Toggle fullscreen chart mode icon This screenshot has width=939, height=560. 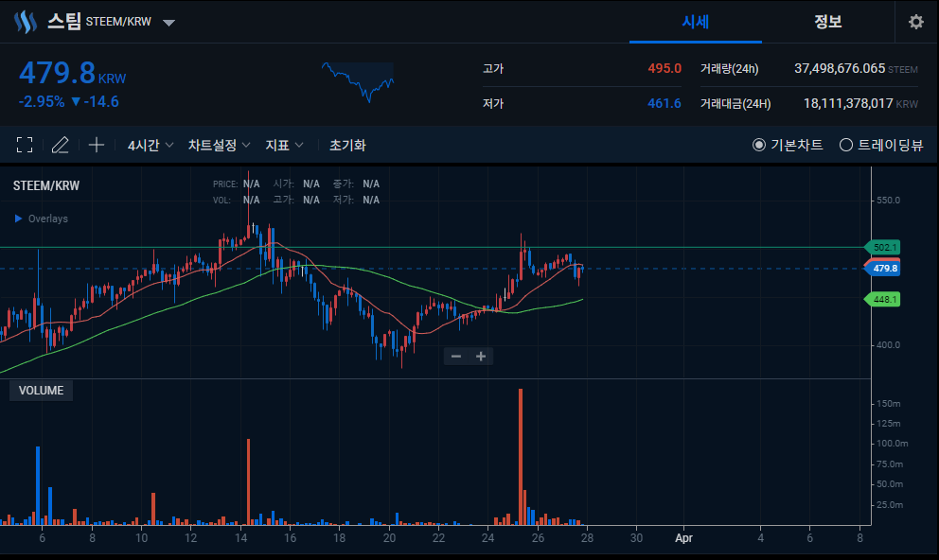click(x=25, y=145)
